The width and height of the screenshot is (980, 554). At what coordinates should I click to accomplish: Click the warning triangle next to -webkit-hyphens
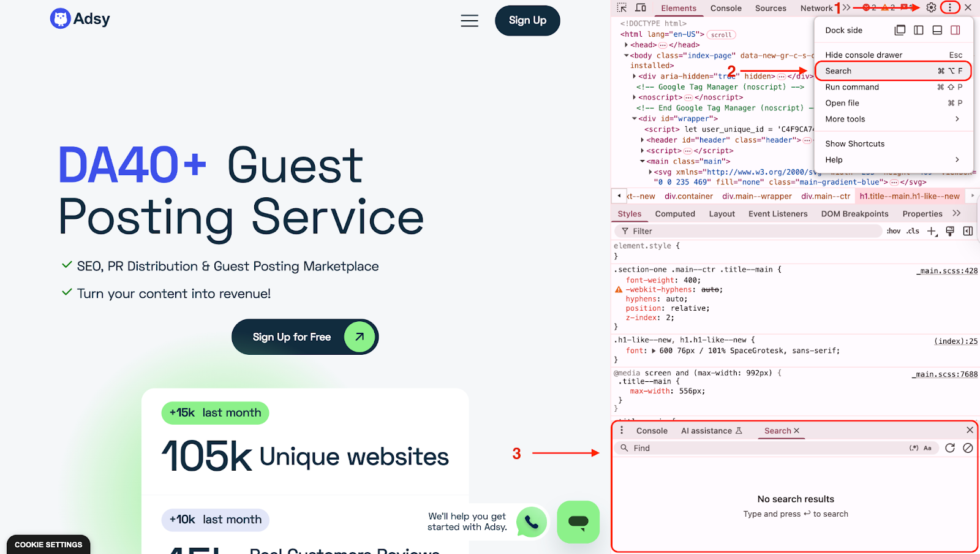click(x=619, y=290)
